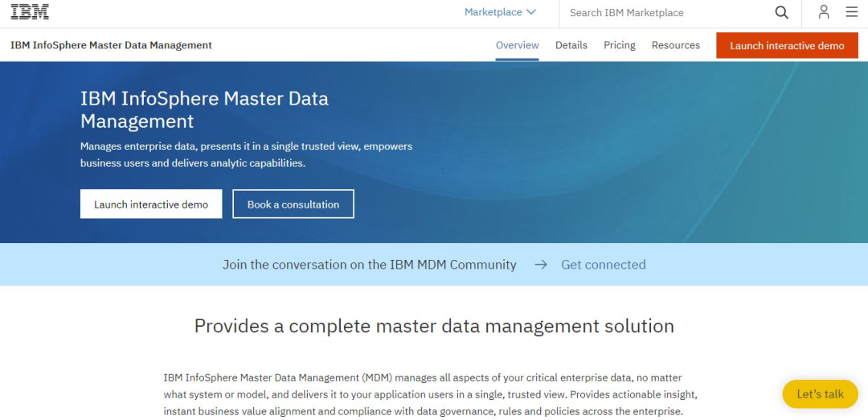Click the hero text starting 'Manages enterprise data'
The width and height of the screenshot is (868, 420).
pos(247,155)
